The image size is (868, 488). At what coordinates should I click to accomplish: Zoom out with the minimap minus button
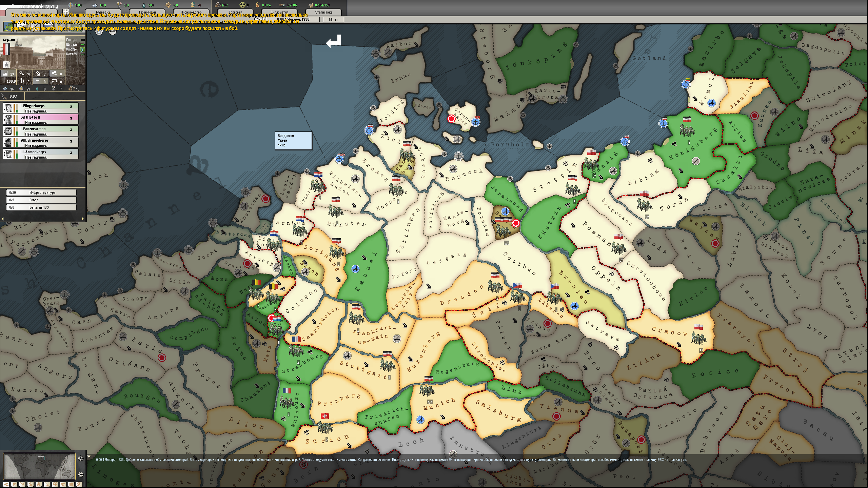(x=81, y=474)
